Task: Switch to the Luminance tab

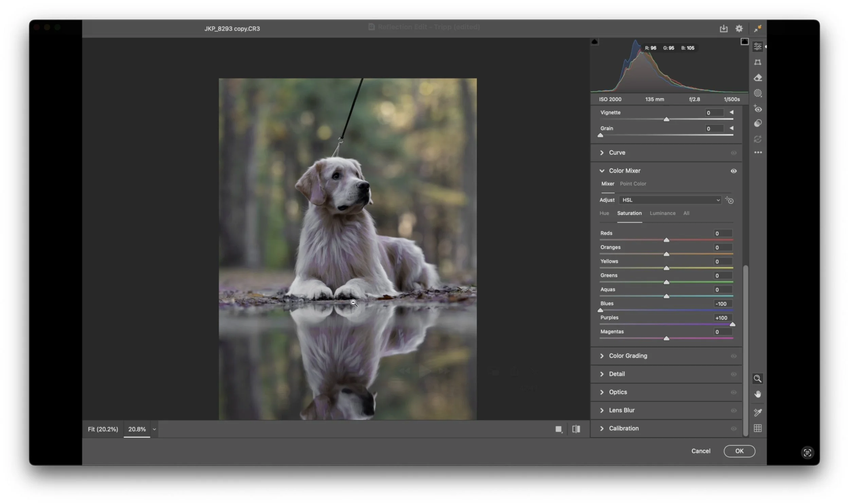Action: coord(662,213)
